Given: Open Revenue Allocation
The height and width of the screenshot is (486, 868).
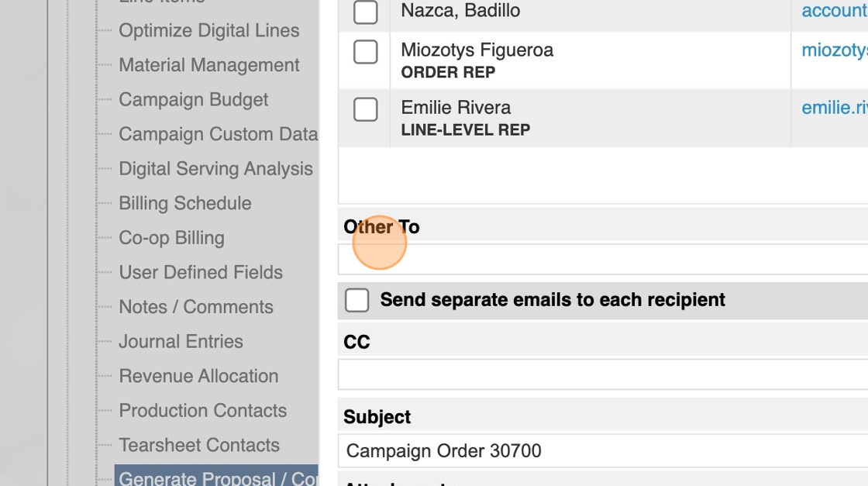Looking at the screenshot, I should tap(198, 376).
